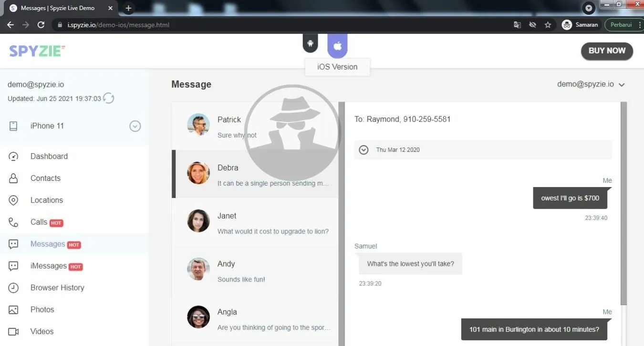
Task: Click the Locations pin icon
Action: click(13, 200)
